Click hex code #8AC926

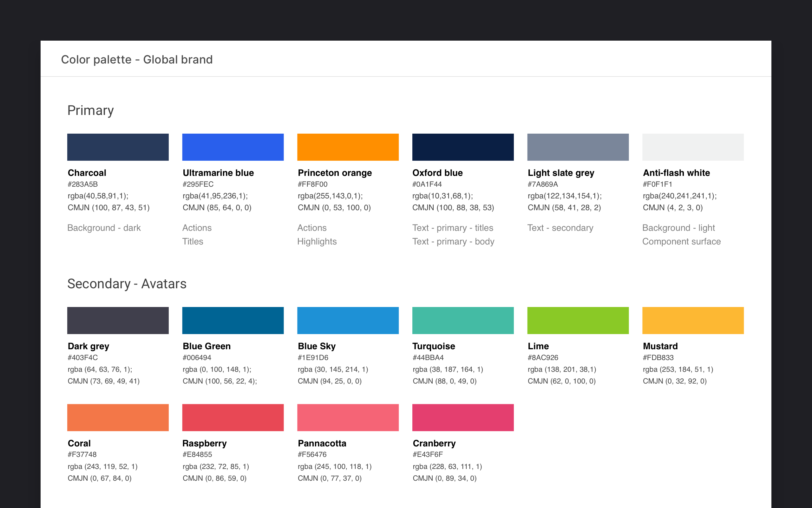coord(543,358)
